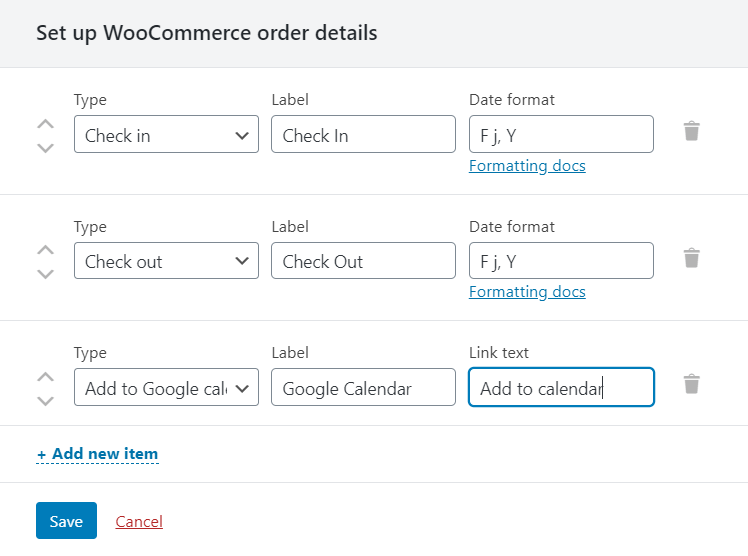Move the Check in row down
748x556 pixels.
[45, 148]
